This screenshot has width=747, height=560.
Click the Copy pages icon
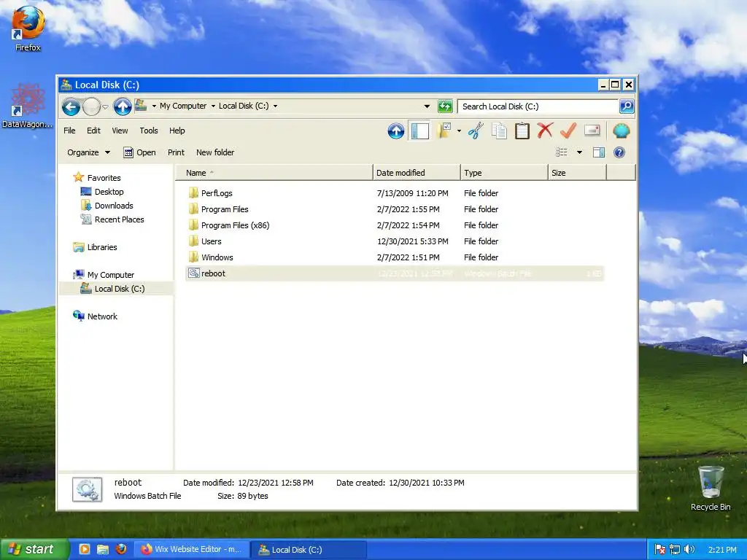[499, 131]
